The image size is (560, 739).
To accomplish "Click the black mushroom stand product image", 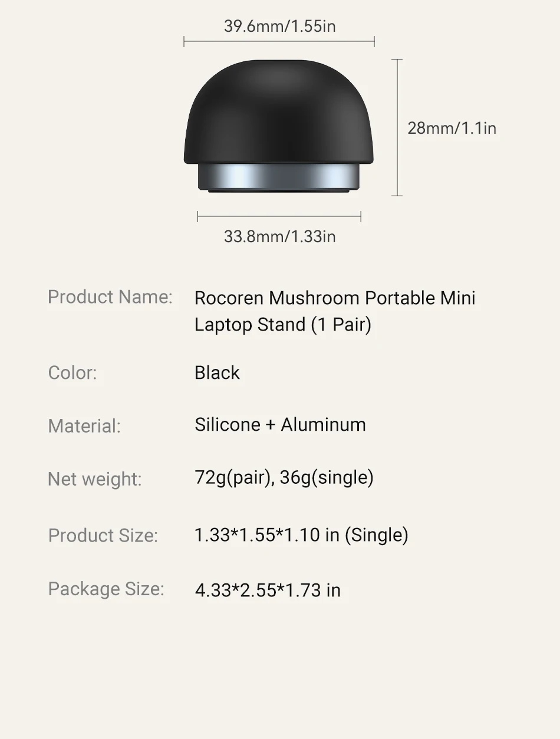I will coord(279,126).
